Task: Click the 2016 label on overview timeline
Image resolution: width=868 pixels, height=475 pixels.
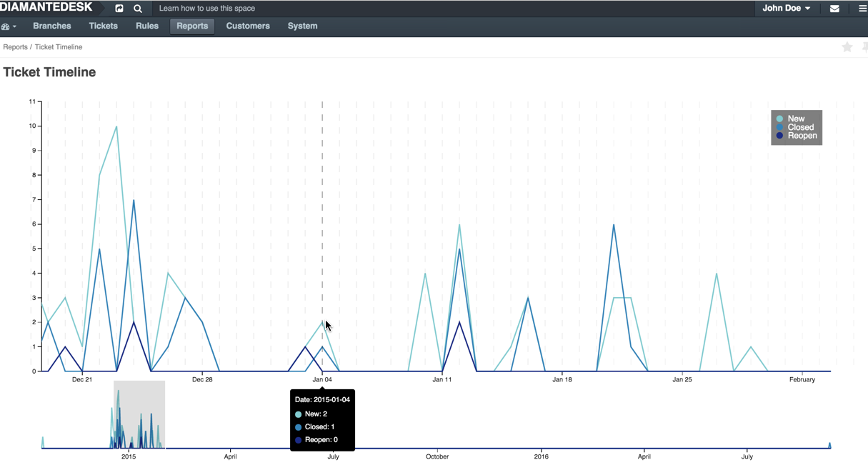Action: click(x=542, y=456)
